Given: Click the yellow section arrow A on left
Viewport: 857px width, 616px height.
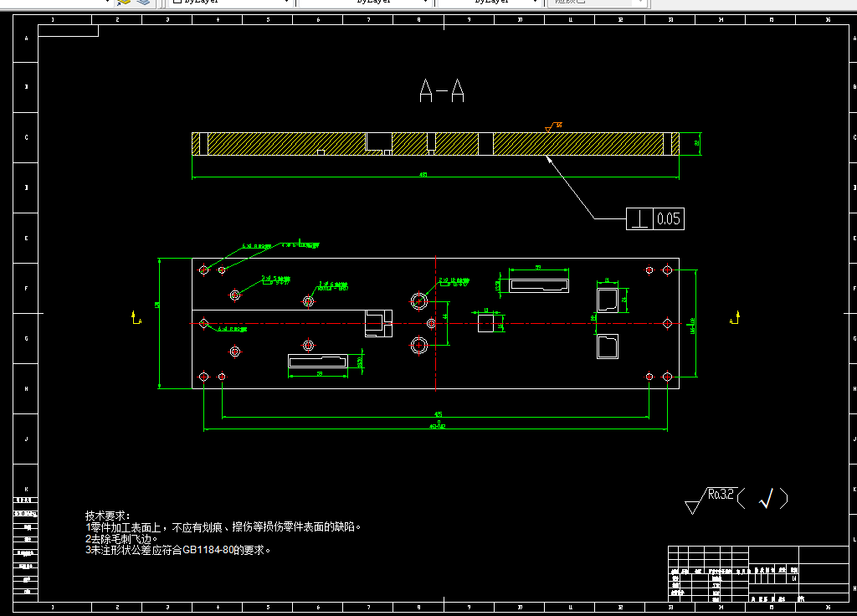Looking at the screenshot, I should click(x=136, y=317).
